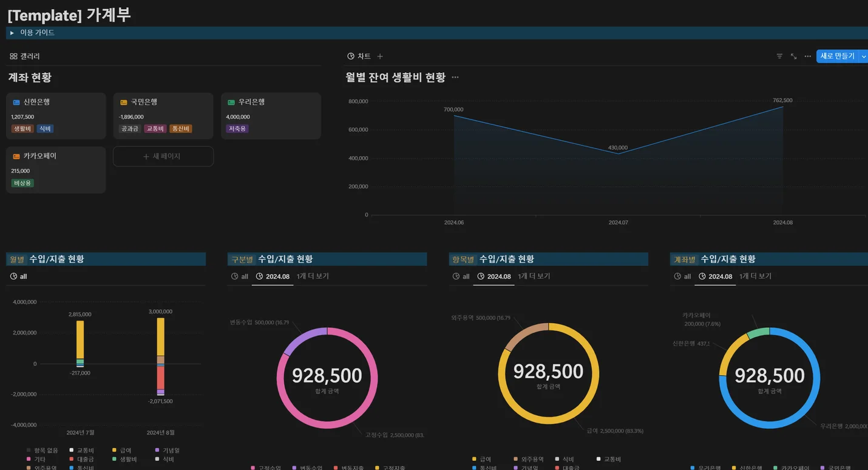Click the green card icon of 우리은행
The image size is (868, 470).
[231, 102]
